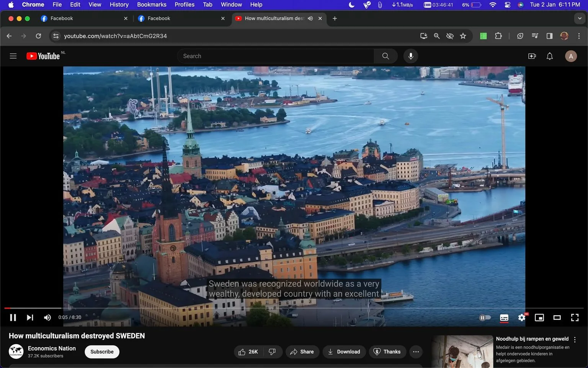Pause the video playback
588x368 pixels.
[13, 317]
